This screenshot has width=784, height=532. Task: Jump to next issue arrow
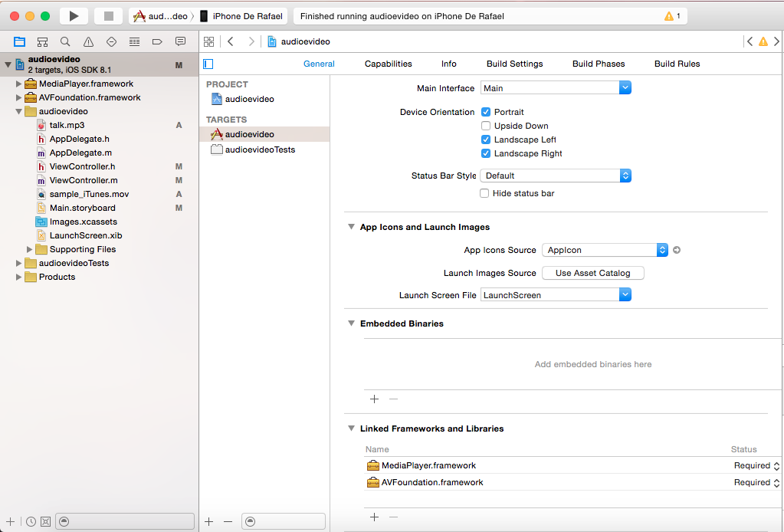click(776, 41)
